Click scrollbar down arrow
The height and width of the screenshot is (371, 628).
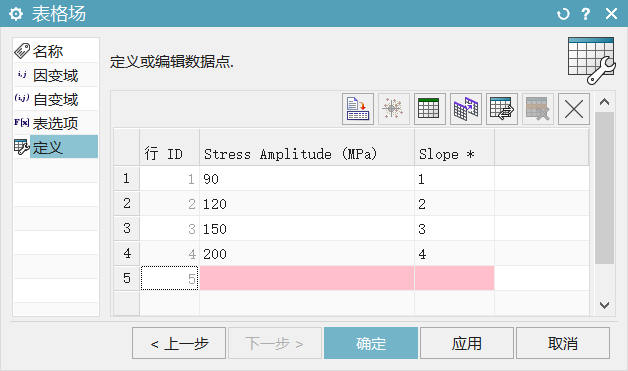(604, 305)
